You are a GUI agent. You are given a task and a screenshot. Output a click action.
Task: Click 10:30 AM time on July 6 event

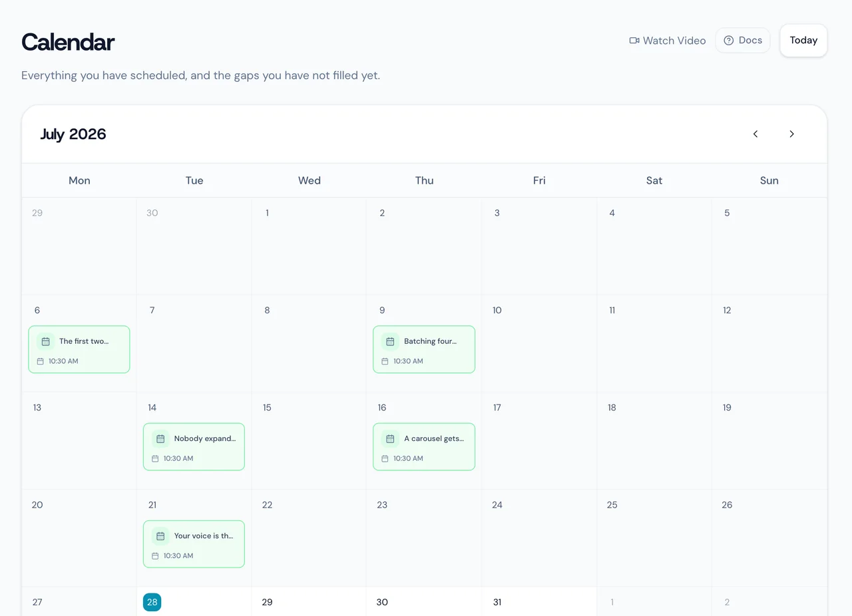(x=63, y=361)
